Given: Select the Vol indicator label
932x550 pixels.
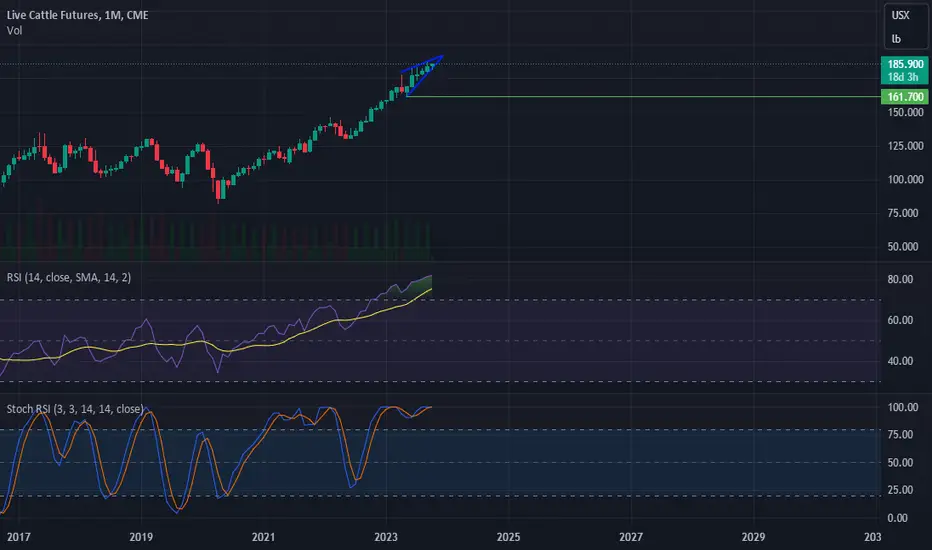Looking at the screenshot, I should tap(14, 30).
